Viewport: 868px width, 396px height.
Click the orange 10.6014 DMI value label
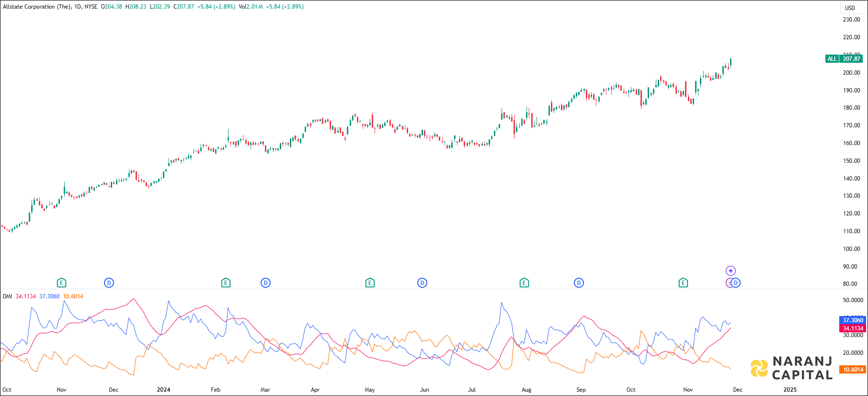[853, 370]
